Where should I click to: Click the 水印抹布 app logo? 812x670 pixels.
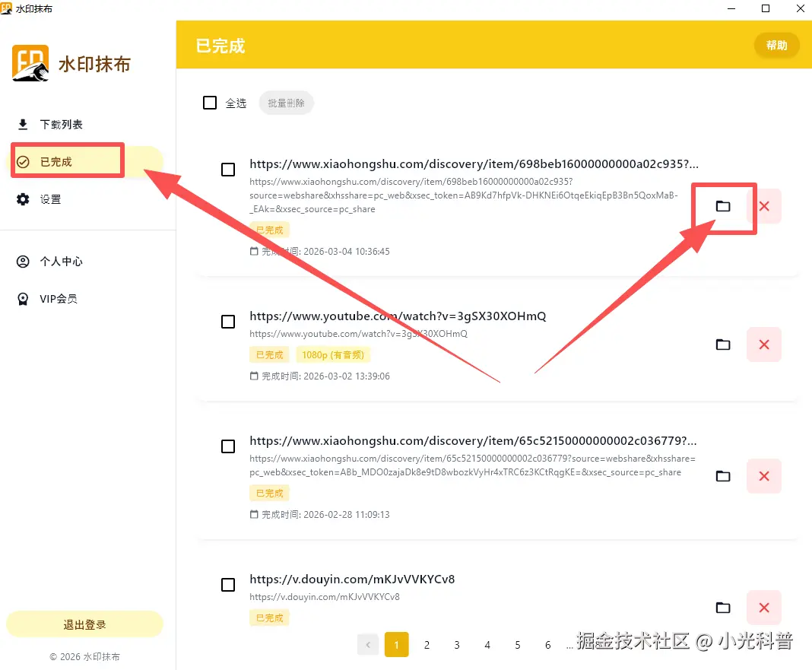(30, 62)
